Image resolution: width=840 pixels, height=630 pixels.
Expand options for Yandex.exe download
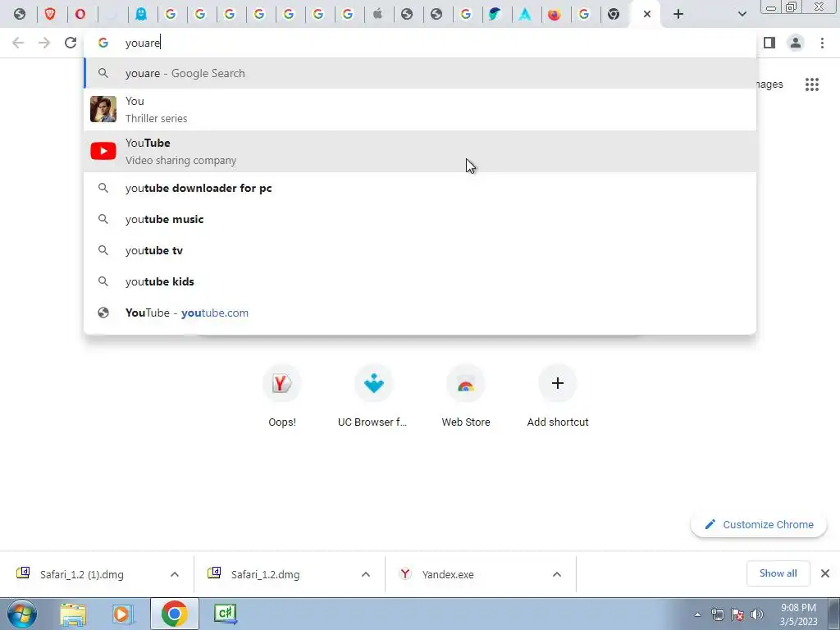[x=557, y=574]
